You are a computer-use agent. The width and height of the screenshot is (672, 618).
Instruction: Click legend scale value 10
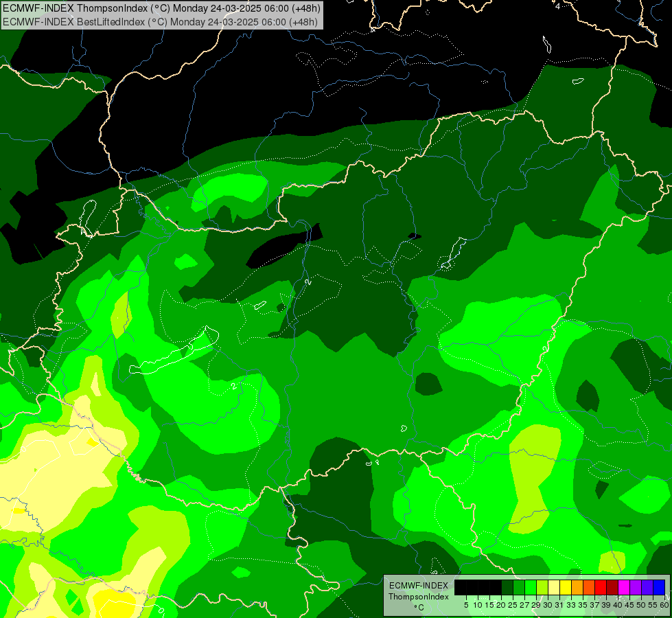click(x=478, y=605)
